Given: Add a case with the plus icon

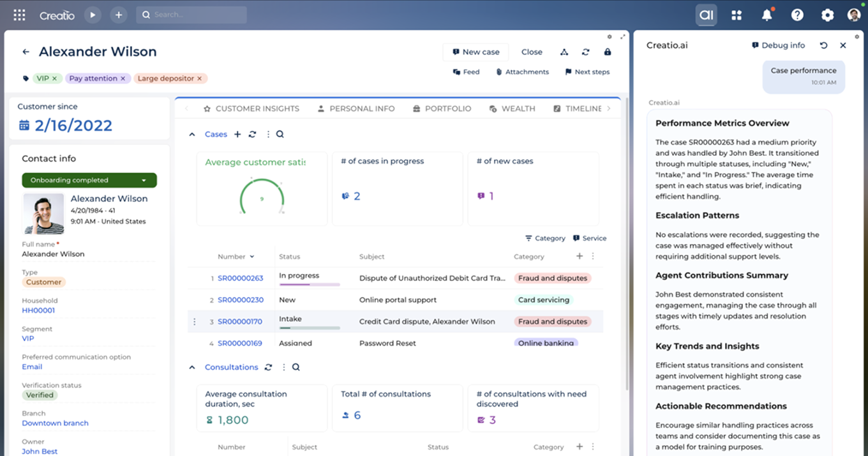Looking at the screenshot, I should (237, 134).
